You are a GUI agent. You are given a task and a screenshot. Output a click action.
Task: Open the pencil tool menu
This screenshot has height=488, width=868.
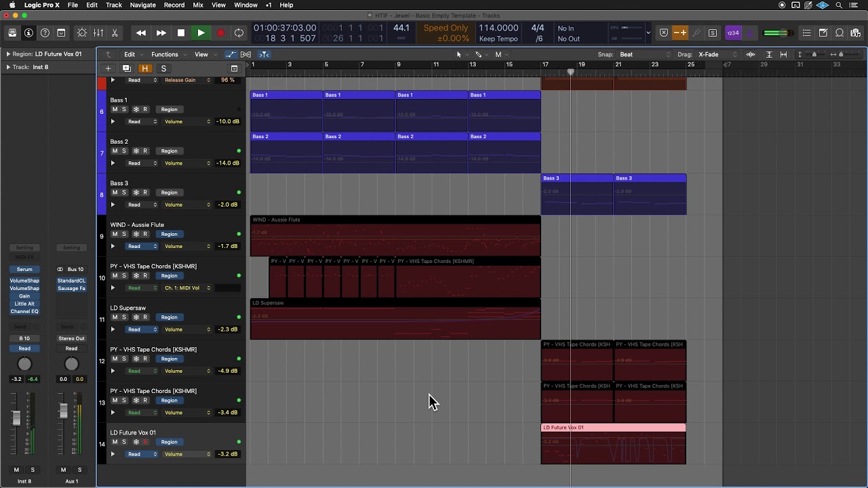(479, 54)
